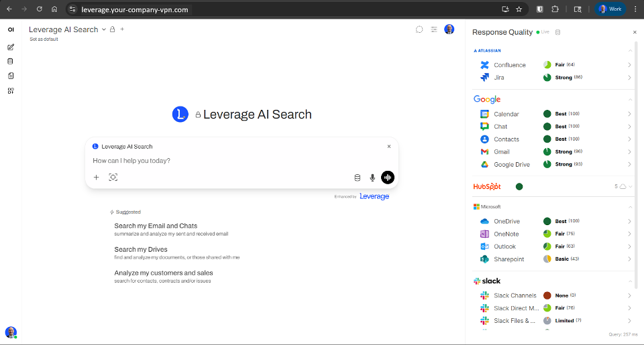644x345 pixels.
Task: Click the How can I help you today field
Action: (241, 161)
